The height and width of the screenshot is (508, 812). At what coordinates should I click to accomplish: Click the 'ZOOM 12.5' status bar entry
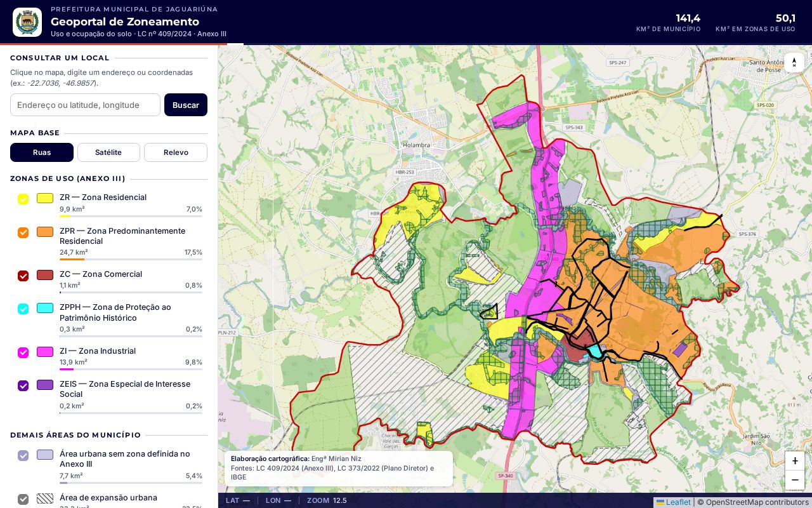point(327,500)
